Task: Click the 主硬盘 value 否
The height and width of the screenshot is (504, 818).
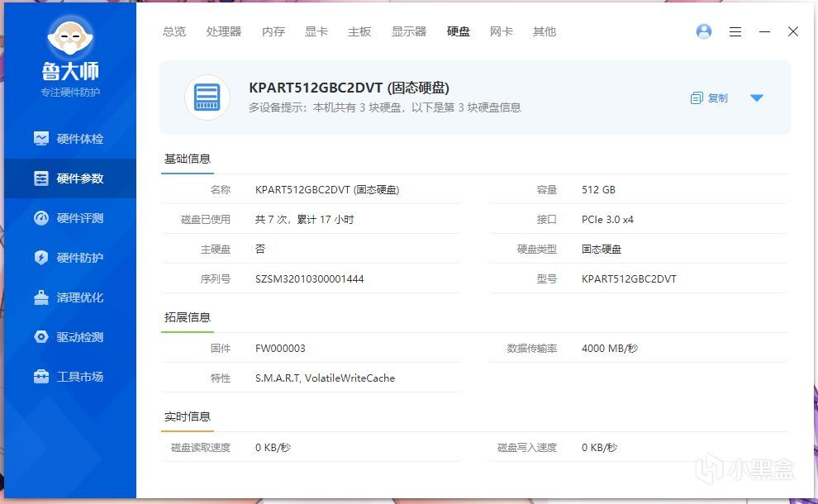Action: (x=260, y=250)
